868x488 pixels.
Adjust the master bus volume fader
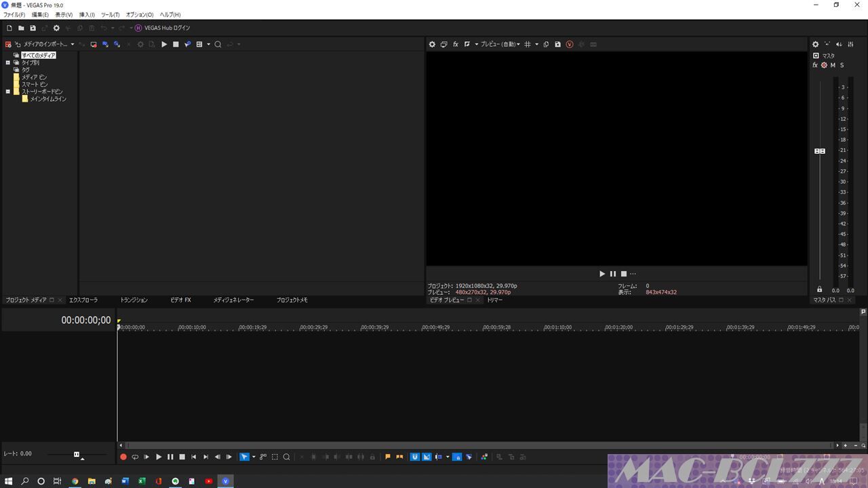click(x=820, y=151)
